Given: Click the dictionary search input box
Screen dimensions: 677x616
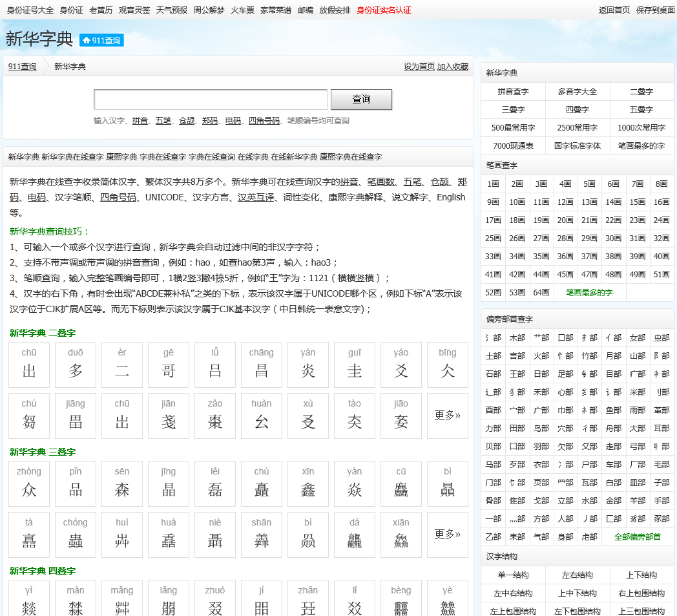Looking at the screenshot, I should pos(211,100).
